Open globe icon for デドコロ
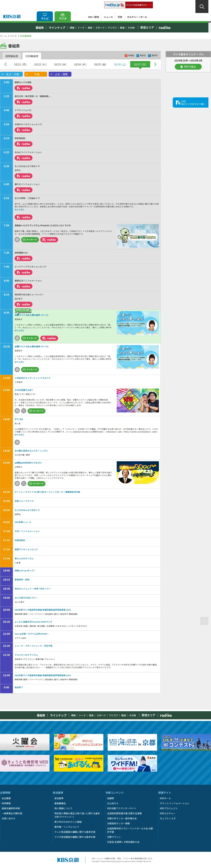Viewport: 211px width, 868px height. [17, 442]
